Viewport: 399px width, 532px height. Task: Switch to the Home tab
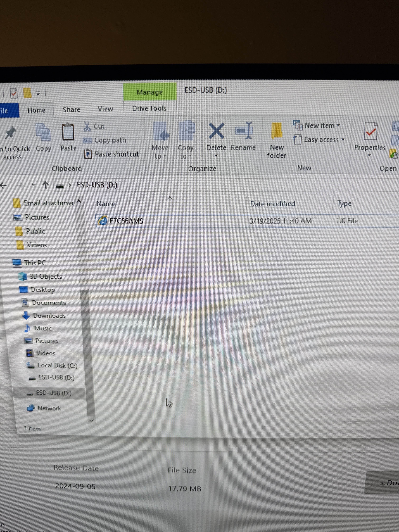click(x=36, y=110)
